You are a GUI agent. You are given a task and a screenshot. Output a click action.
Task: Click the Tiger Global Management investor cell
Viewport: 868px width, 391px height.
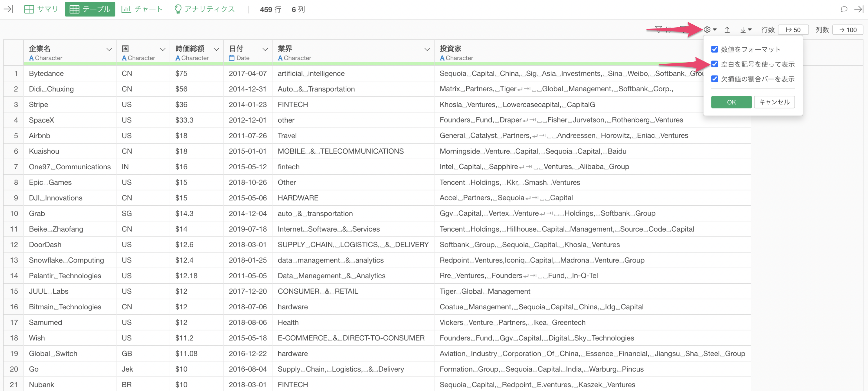(x=592, y=291)
